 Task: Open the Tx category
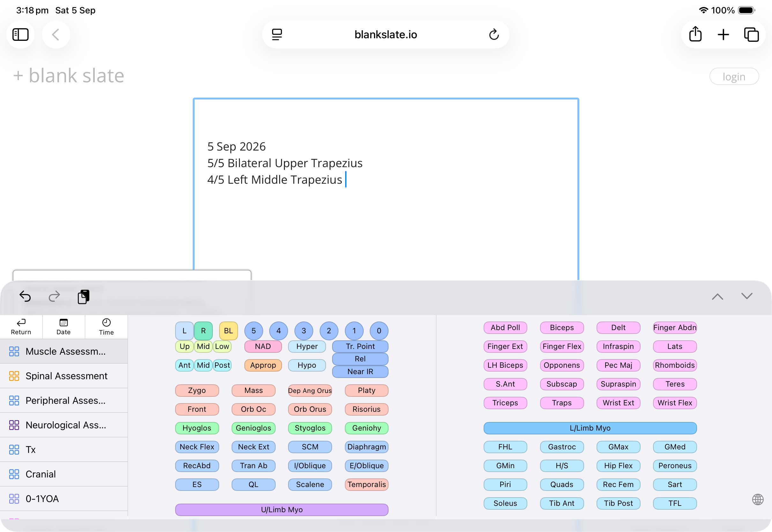coord(64,450)
